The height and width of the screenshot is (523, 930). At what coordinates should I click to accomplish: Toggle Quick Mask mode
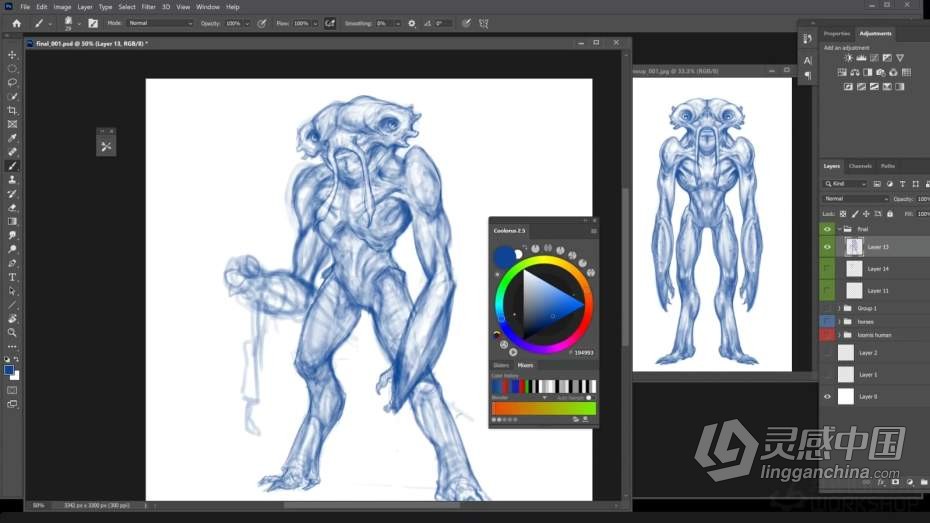(x=12, y=391)
